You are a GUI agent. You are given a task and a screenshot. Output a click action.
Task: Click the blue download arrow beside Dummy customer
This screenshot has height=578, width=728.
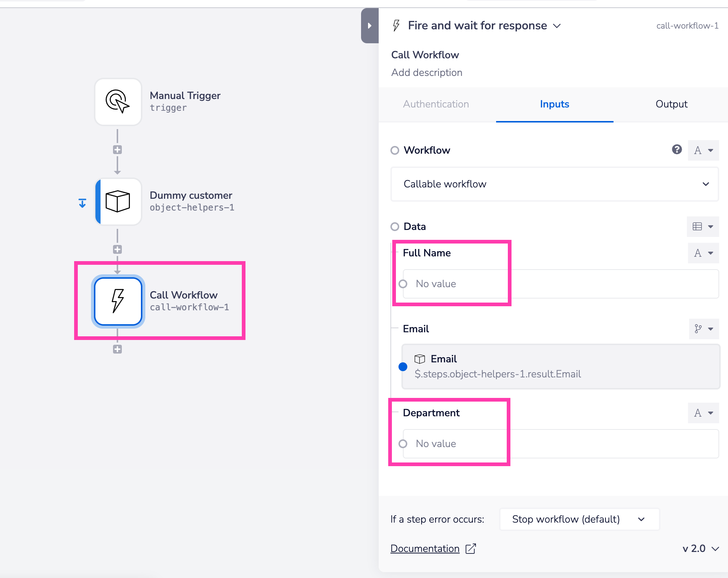(83, 203)
